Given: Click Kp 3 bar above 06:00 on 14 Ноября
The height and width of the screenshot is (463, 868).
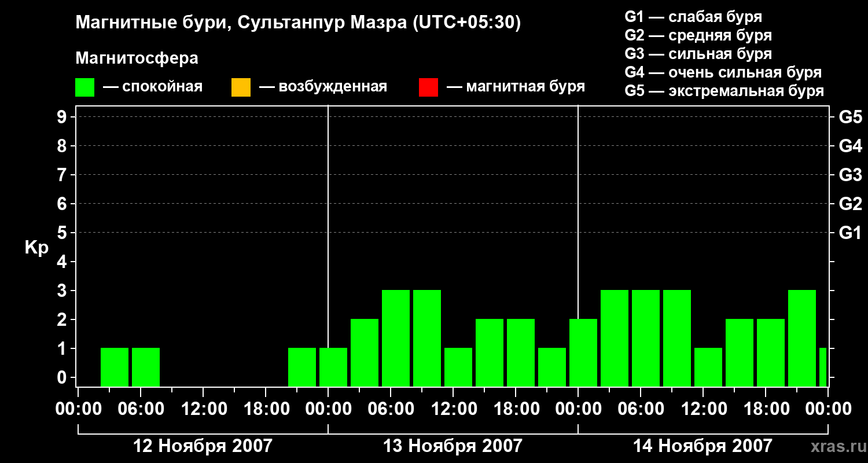Looking at the screenshot, I should pos(646,338).
